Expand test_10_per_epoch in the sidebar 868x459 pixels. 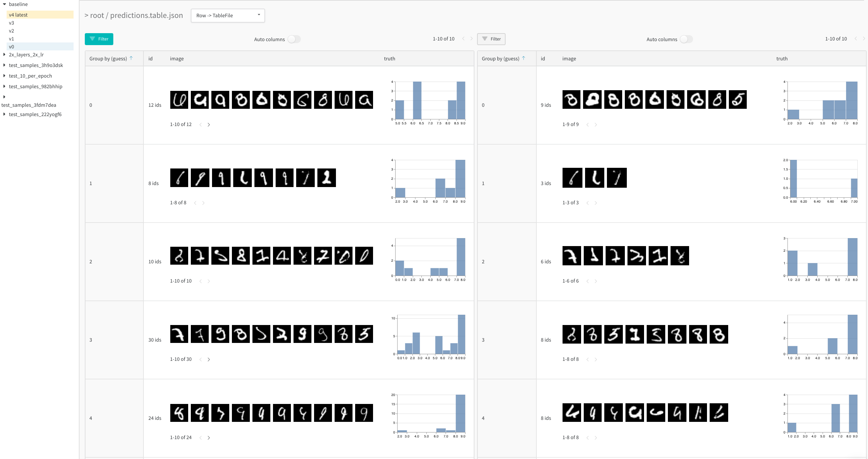coord(4,76)
